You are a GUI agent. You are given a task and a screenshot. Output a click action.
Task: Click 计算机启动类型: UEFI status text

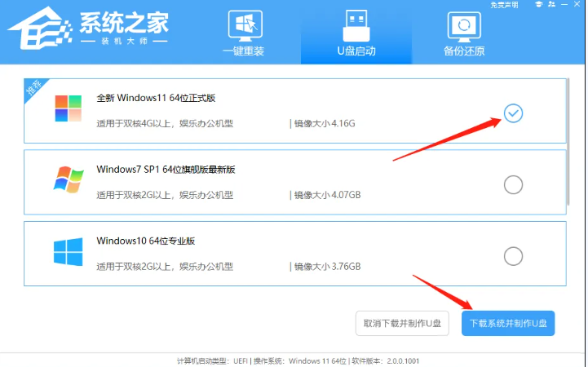212,361
